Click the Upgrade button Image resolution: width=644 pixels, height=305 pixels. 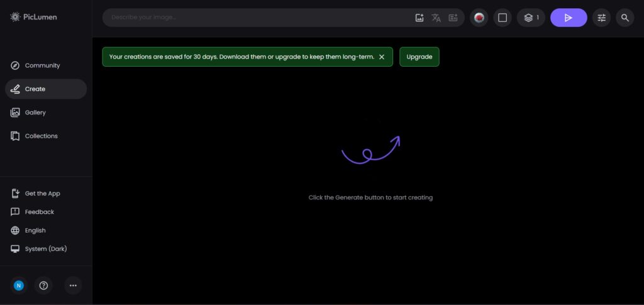419,57
